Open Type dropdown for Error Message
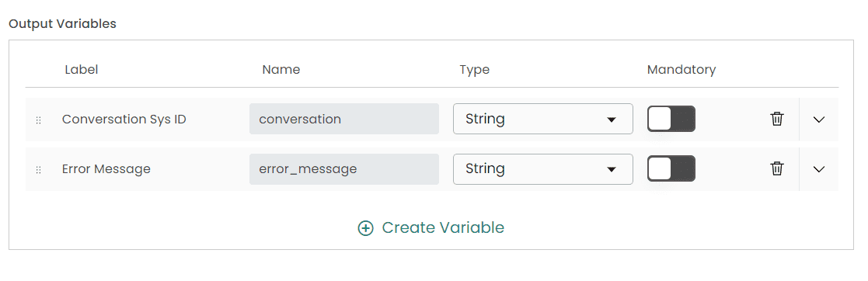Image resolution: width=868 pixels, height=281 pixels. pos(542,168)
